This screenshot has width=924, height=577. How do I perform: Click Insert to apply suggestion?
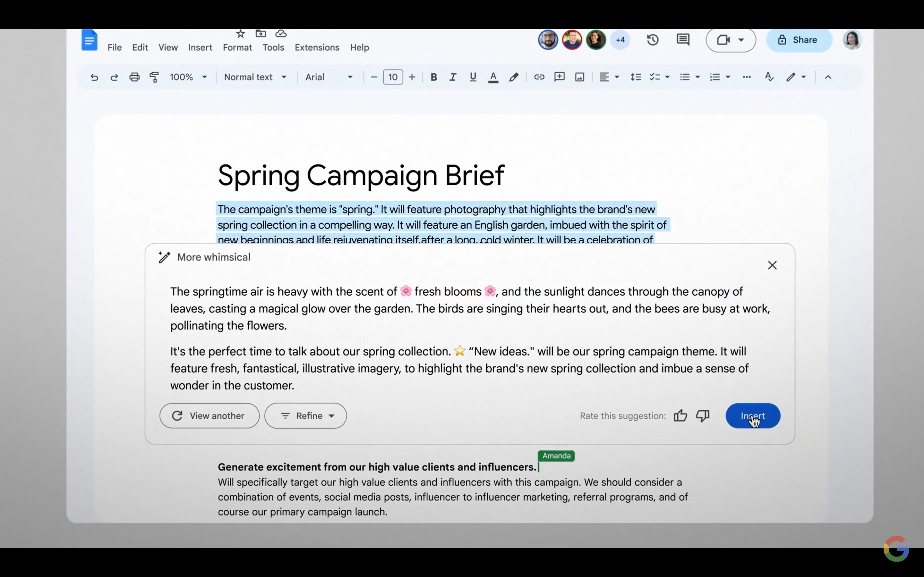752,415
